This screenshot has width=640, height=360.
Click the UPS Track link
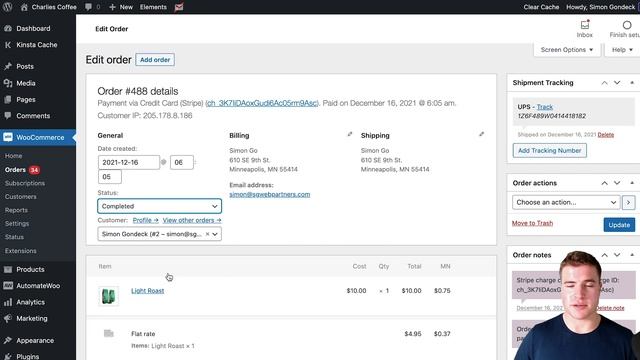[544, 107]
